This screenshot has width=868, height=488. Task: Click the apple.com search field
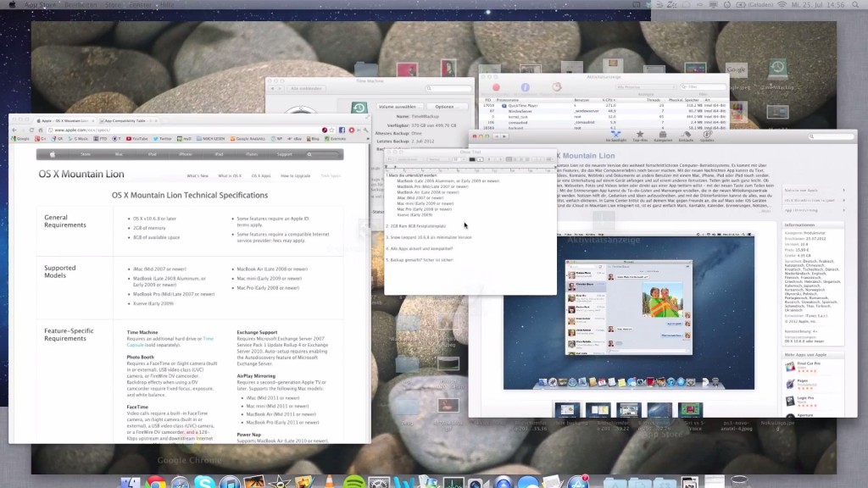(323, 154)
